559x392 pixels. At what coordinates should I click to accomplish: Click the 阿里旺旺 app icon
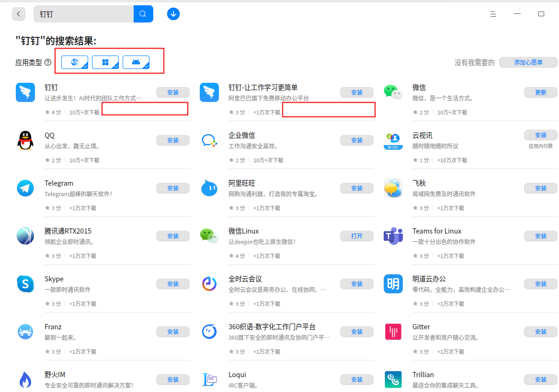coord(209,188)
